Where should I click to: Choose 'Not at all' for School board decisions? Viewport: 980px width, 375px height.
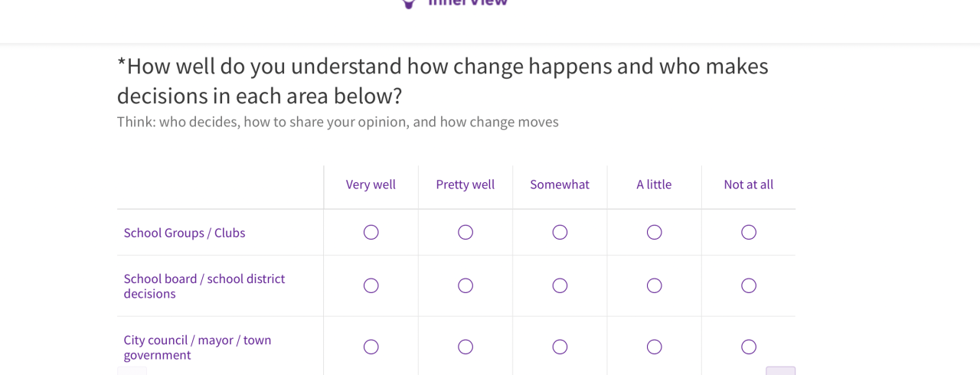point(749,286)
